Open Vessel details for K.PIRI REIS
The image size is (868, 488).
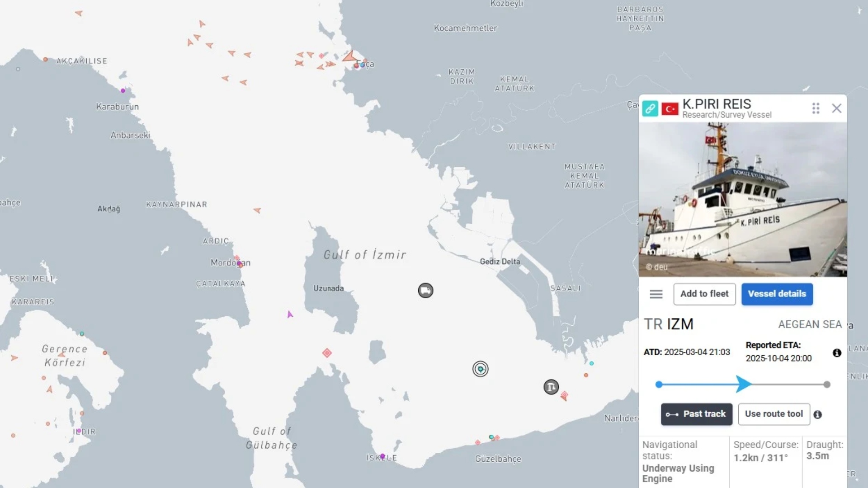pyautogui.click(x=777, y=294)
